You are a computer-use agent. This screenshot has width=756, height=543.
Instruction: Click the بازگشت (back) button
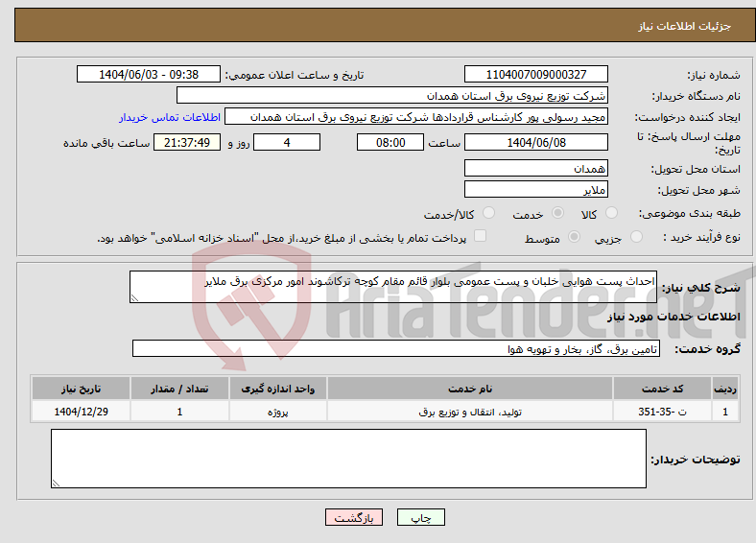(x=354, y=517)
